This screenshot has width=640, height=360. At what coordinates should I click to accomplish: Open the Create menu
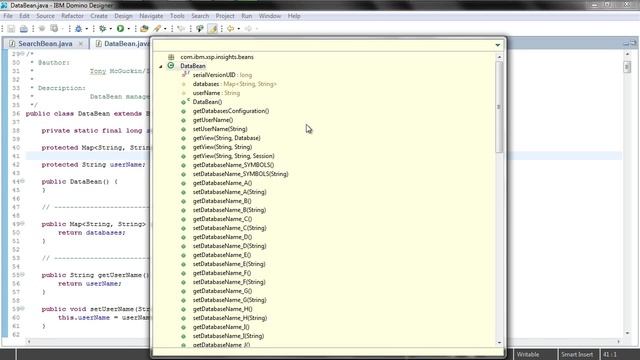tap(99, 16)
